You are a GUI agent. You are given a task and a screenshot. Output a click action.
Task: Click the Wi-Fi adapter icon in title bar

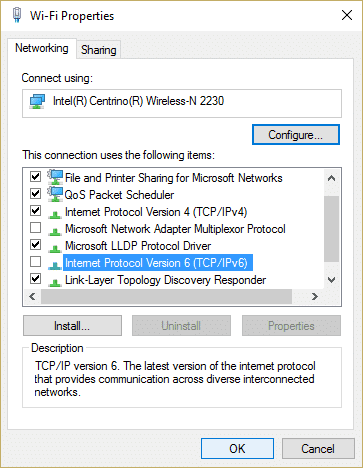(17, 15)
